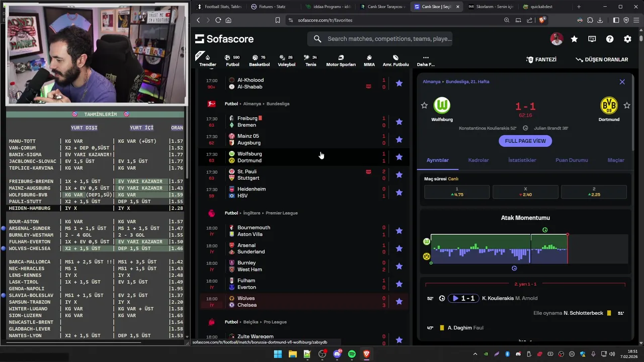644x362 pixels.
Task: Open File Explorer from the taskbar
Action: tap(292, 354)
